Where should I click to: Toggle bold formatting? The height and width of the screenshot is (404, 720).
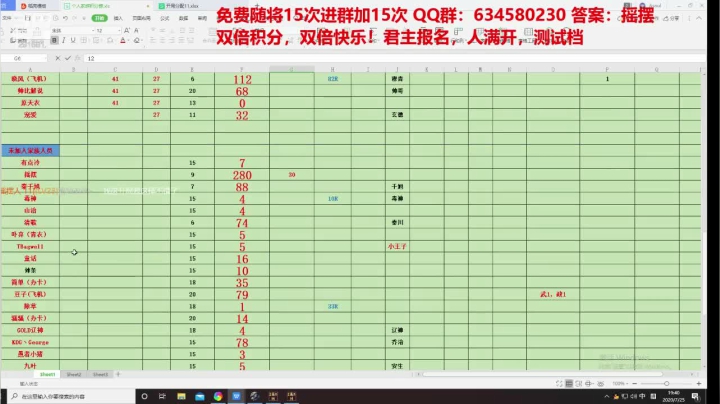point(54,40)
